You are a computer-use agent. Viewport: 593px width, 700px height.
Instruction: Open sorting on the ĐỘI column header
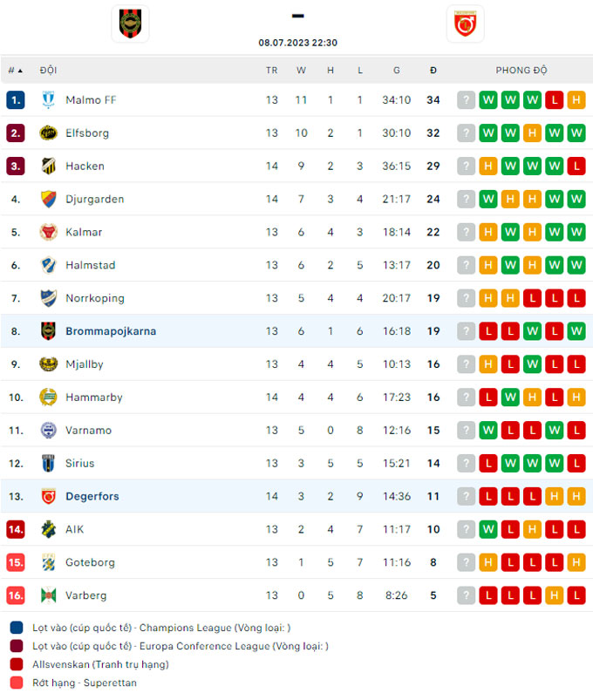point(49,70)
